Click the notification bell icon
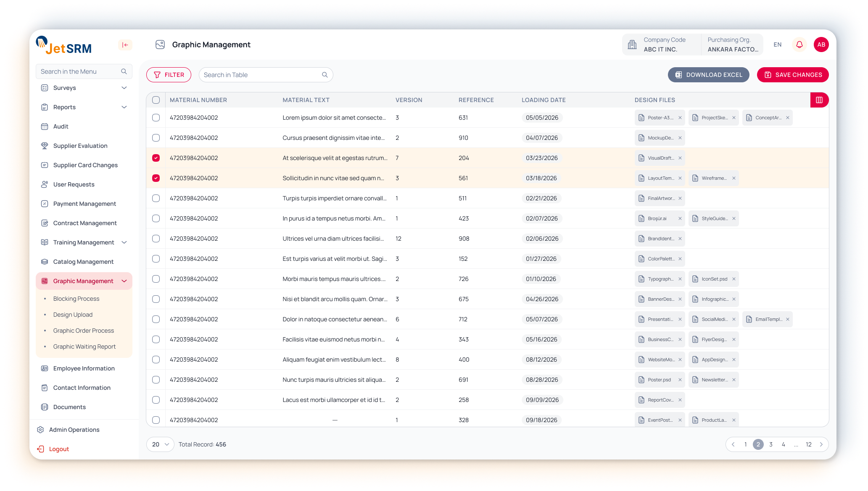 pos(799,45)
